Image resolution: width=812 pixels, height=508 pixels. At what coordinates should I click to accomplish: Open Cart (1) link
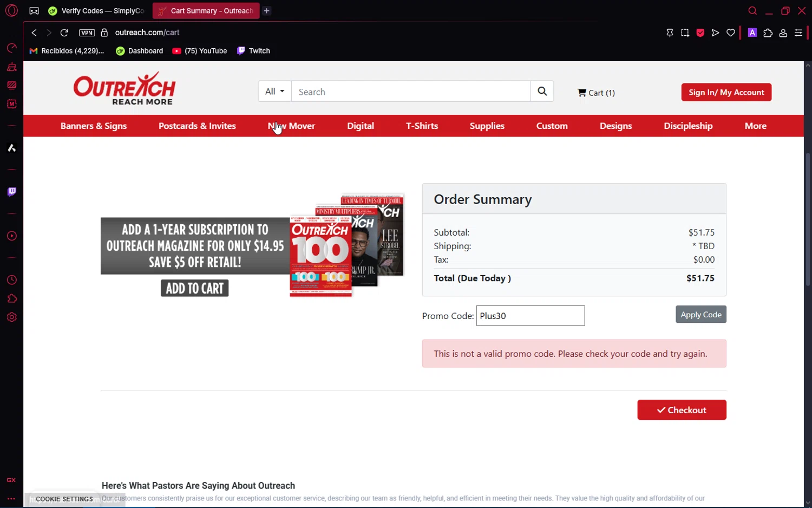[x=596, y=93]
